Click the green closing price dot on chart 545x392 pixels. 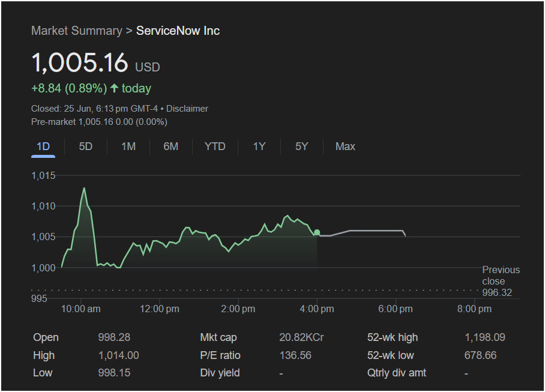click(317, 232)
